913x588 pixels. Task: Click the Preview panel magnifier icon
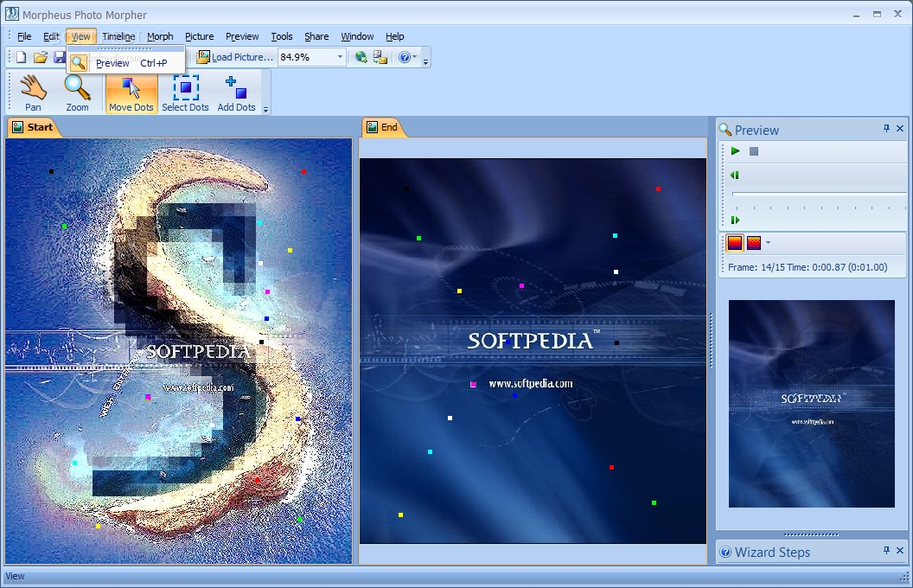coord(725,130)
